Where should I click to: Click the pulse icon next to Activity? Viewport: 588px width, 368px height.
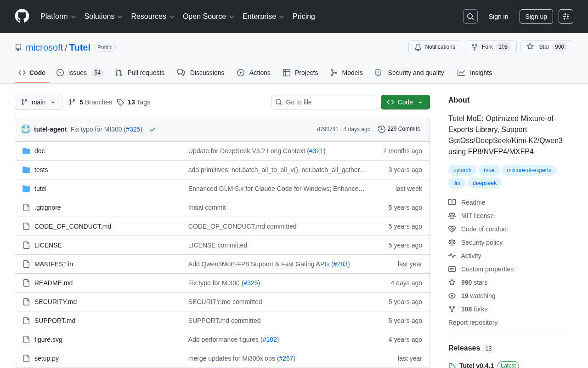452,256
